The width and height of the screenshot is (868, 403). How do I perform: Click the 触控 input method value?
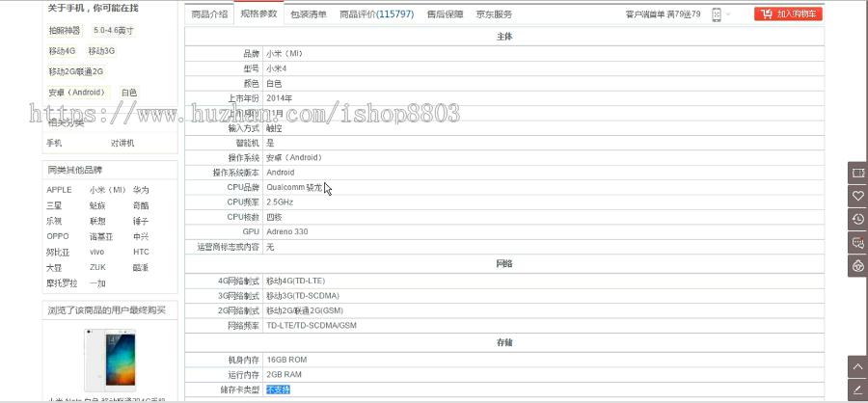tap(274, 128)
